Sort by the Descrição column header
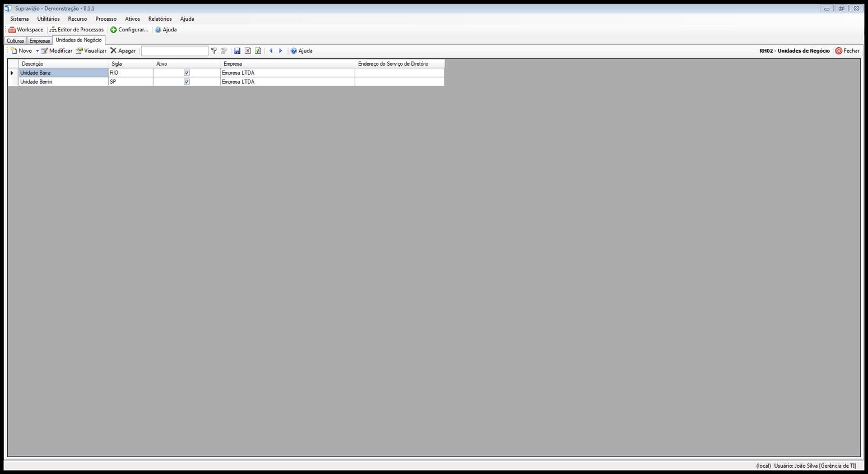This screenshot has height=474, width=868. (x=63, y=64)
